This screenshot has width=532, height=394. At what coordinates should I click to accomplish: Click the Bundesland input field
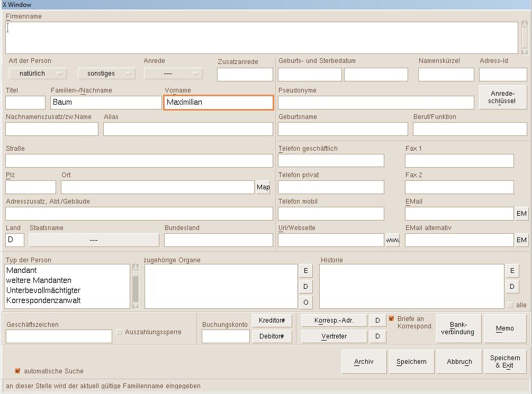point(219,240)
